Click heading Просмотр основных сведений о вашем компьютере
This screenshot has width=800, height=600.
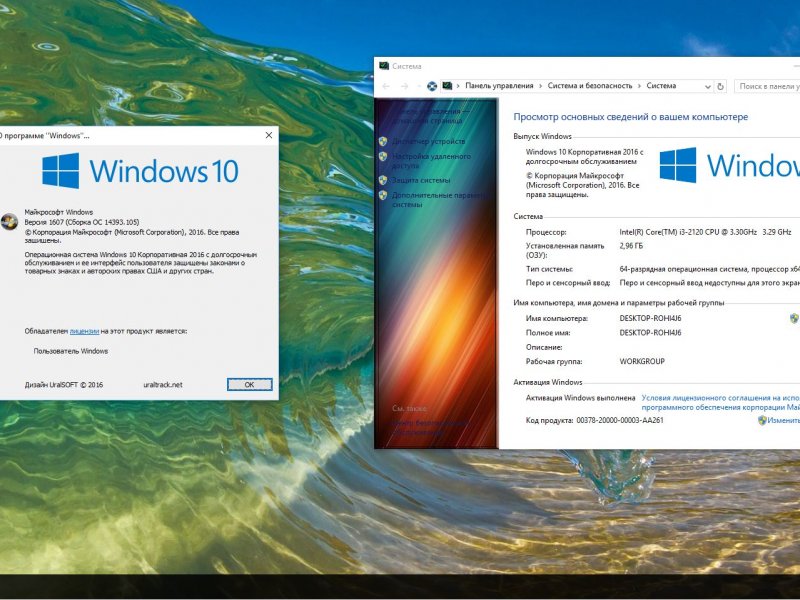coord(631,117)
